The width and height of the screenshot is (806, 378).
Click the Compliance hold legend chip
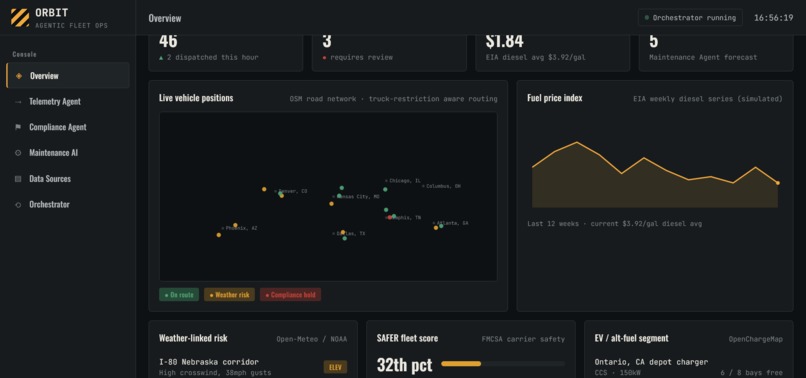(290, 295)
